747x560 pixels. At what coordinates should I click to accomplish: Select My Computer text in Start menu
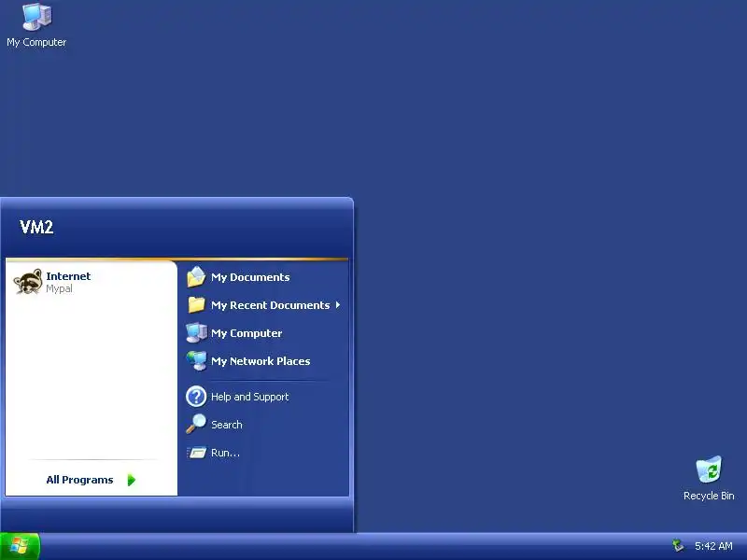pyautogui.click(x=247, y=333)
